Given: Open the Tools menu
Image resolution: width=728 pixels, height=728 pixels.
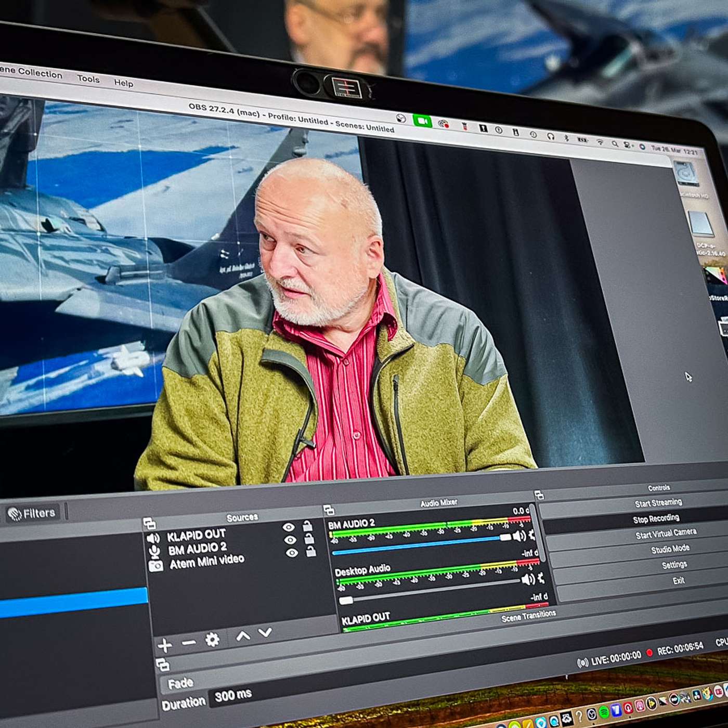Looking at the screenshot, I should 88,79.
